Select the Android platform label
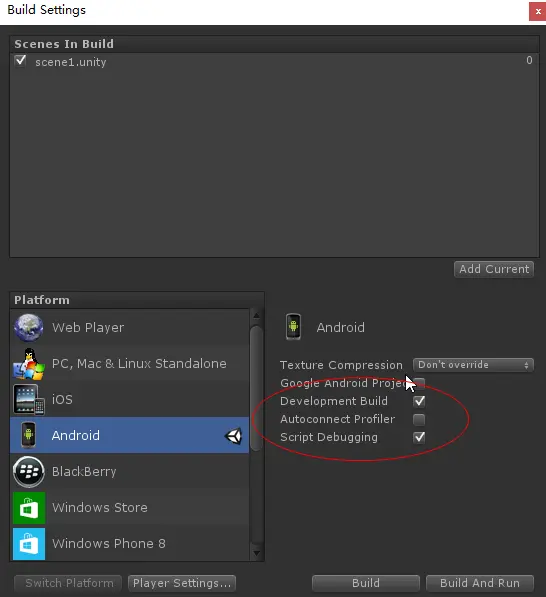546x597 pixels. (x=76, y=435)
